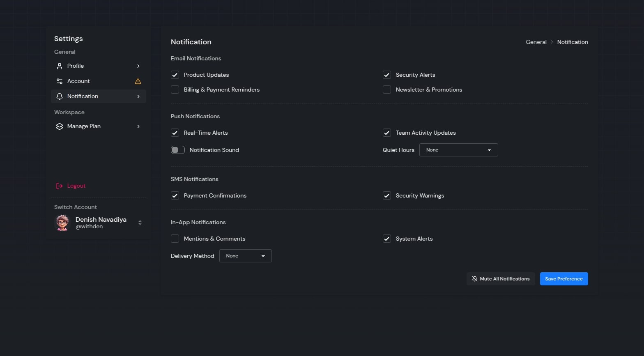Turn on the Notification Sound toggle
This screenshot has height=356, width=644.
coord(178,150)
